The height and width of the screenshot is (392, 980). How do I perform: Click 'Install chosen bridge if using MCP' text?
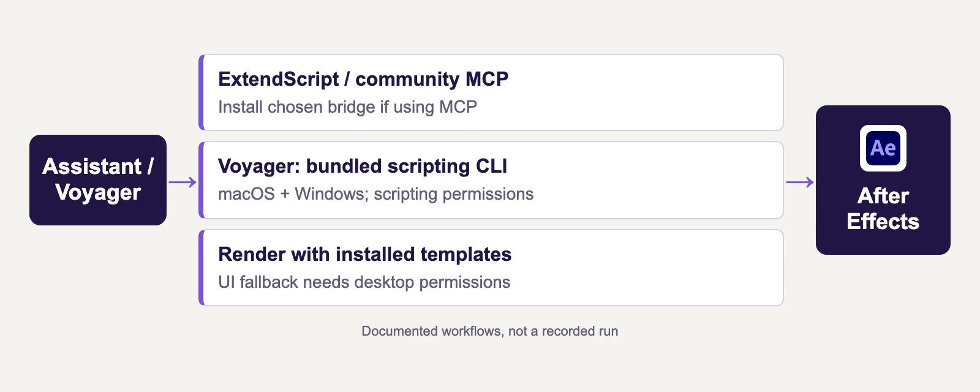point(347,107)
